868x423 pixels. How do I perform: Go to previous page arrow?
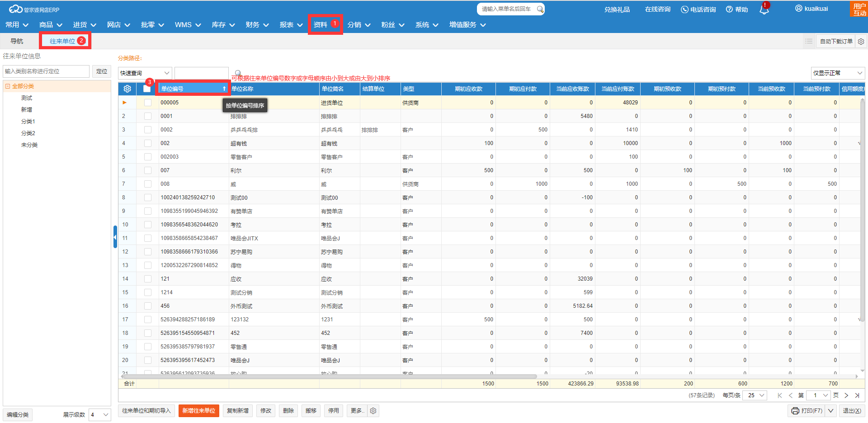click(x=790, y=395)
